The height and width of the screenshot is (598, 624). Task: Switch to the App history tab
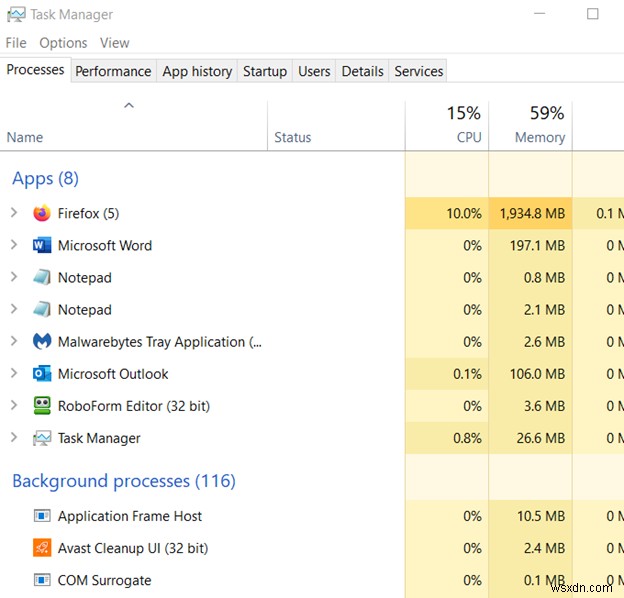pyautogui.click(x=197, y=71)
